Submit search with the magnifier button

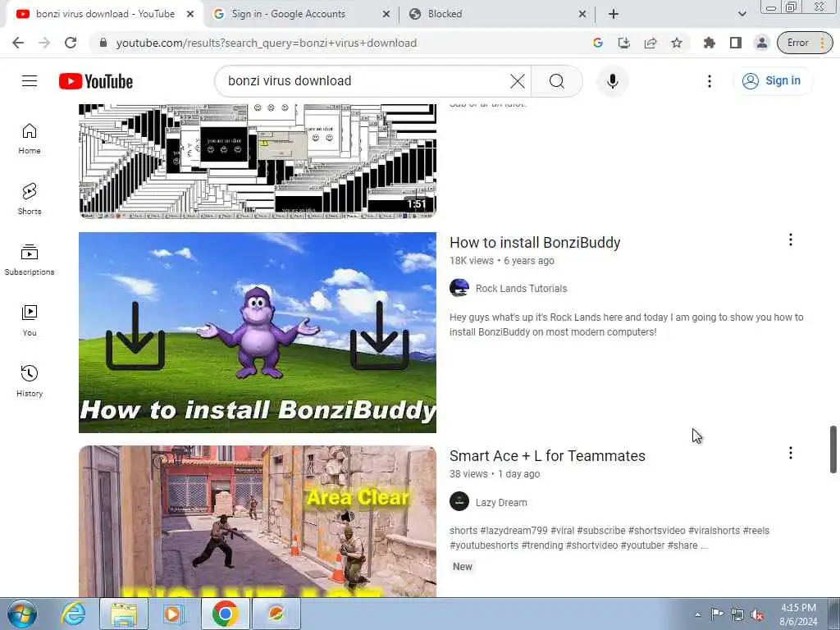557,81
